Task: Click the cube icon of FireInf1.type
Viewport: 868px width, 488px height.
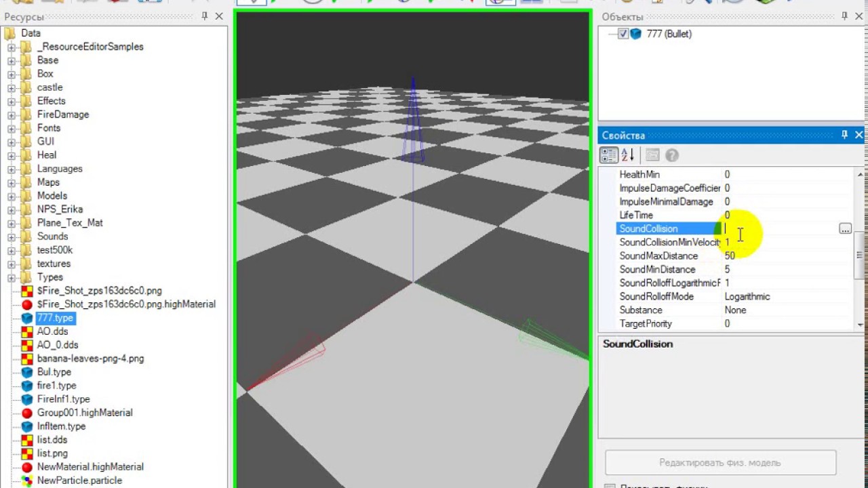Action: (27, 399)
